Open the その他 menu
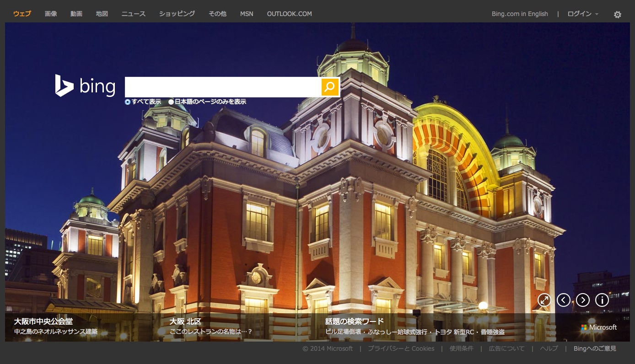635x364 pixels. tap(217, 14)
